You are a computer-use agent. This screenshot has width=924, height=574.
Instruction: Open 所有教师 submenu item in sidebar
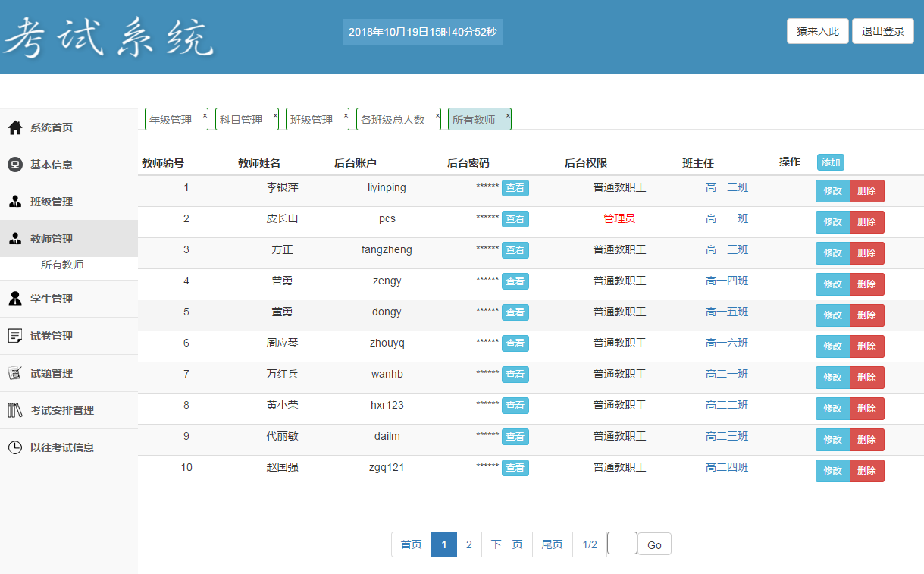pos(62,265)
